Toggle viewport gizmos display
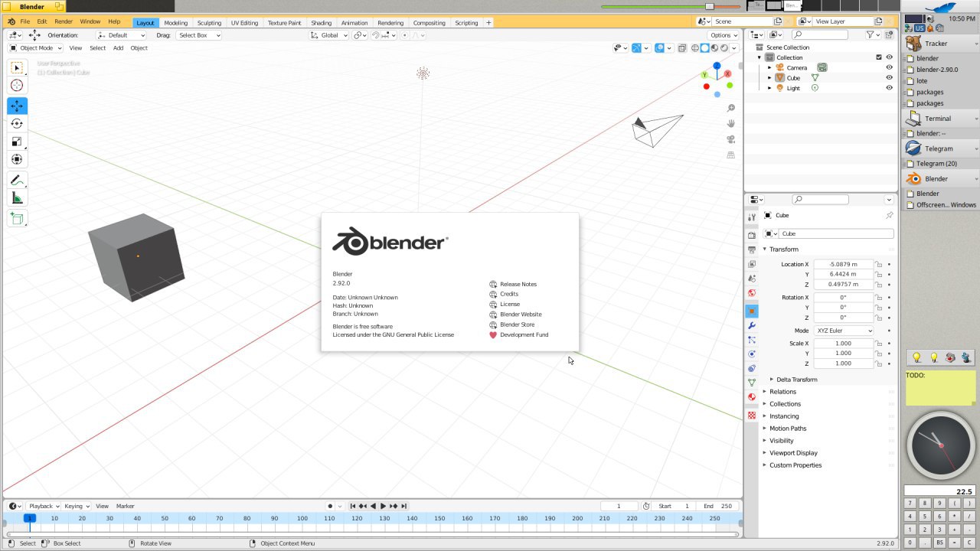This screenshot has width=980, height=551. [636, 48]
